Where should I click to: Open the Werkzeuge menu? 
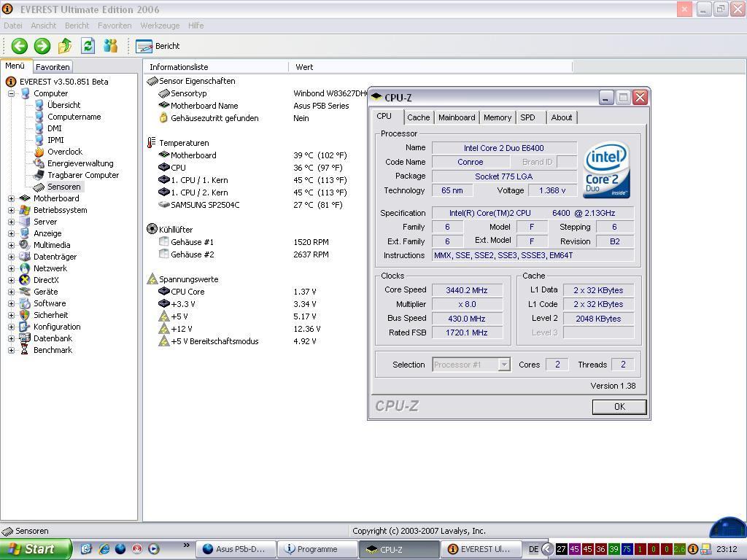click(x=160, y=26)
